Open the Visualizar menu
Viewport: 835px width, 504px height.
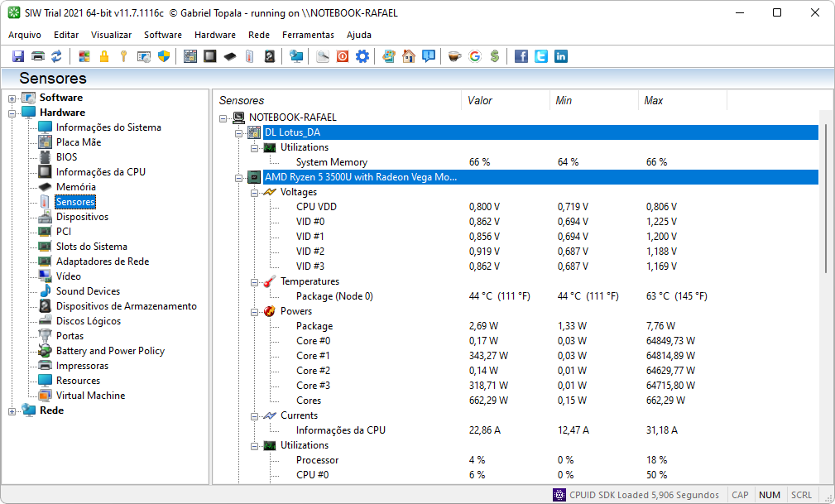(x=111, y=35)
